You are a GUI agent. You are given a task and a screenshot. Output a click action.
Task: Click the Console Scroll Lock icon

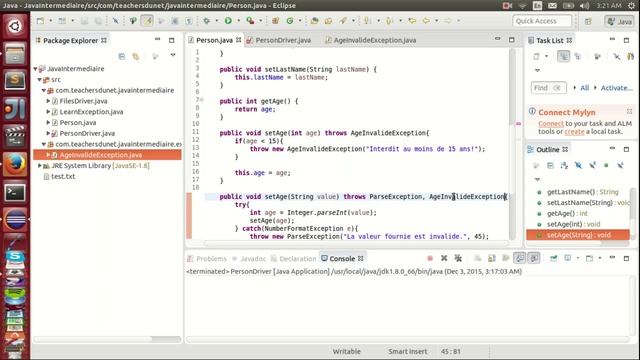[x=492, y=258]
